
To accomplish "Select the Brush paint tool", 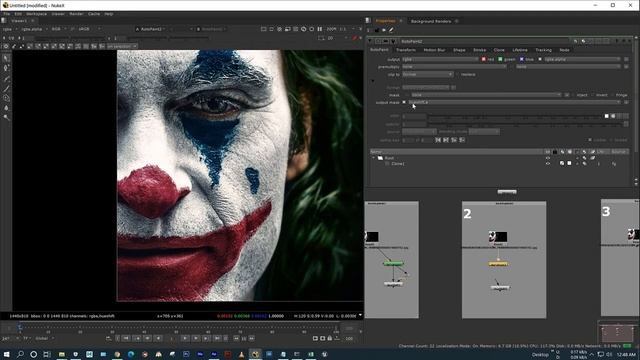I will pyautogui.click(x=6, y=88).
